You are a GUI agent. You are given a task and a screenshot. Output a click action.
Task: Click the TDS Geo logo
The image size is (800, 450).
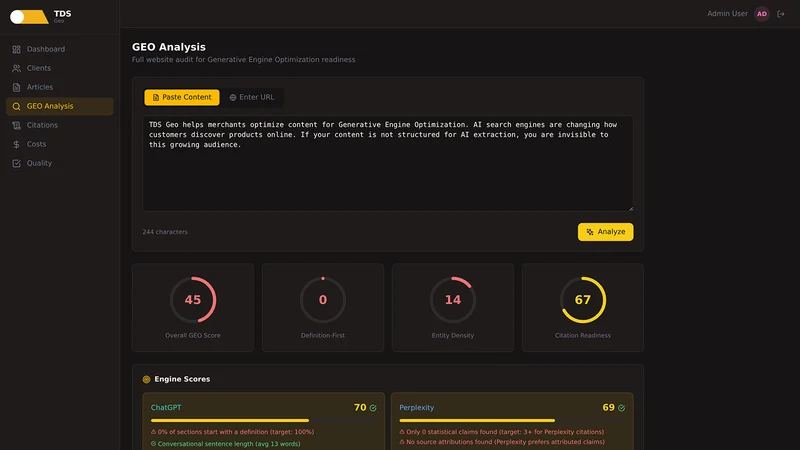[41, 17]
